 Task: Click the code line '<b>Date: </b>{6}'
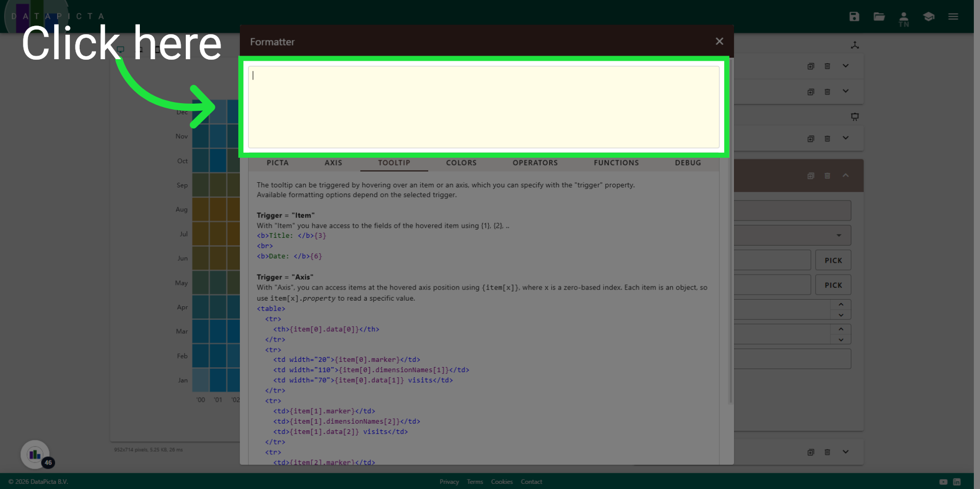coord(289,256)
